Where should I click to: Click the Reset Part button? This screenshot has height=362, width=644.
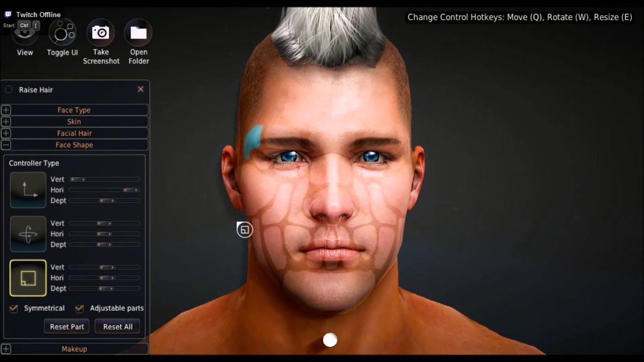pyautogui.click(x=67, y=326)
